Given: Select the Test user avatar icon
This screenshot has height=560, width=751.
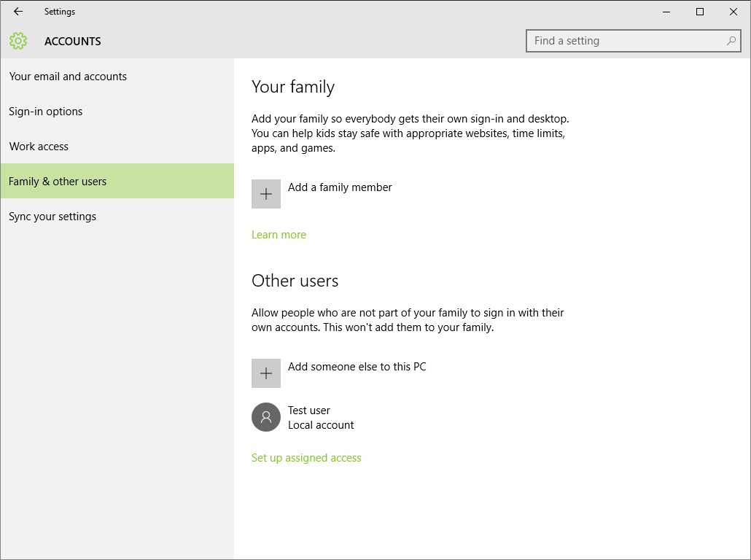Looking at the screenshot, I should [266, 417].
